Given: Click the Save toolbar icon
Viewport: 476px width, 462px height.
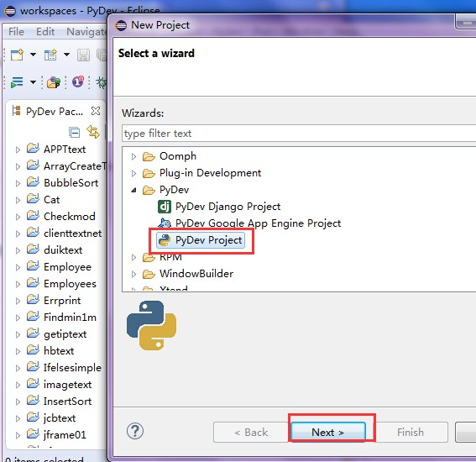Looking at the screenshot, I should pyautogui.click(x=83, y=55).
